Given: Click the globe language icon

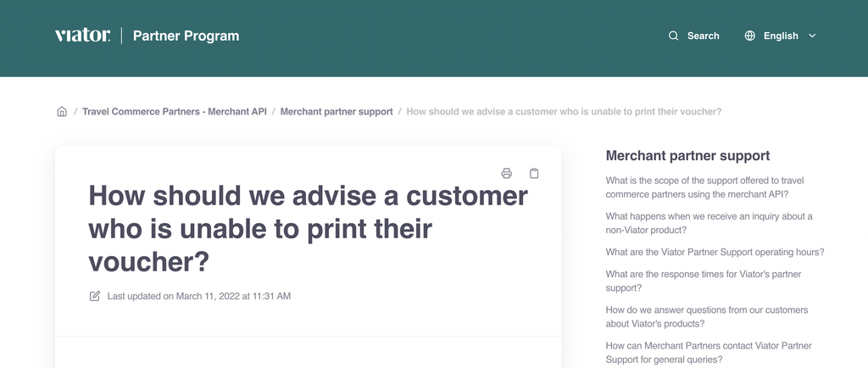Looking at the screenshot, I should (x=749, y=36).
